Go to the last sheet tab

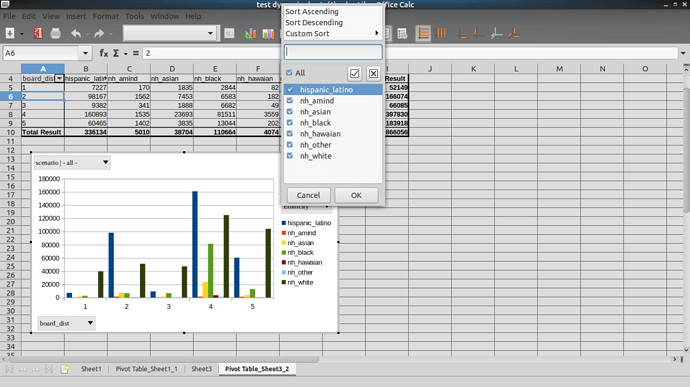pyautogui.click(x=49, y=369)
